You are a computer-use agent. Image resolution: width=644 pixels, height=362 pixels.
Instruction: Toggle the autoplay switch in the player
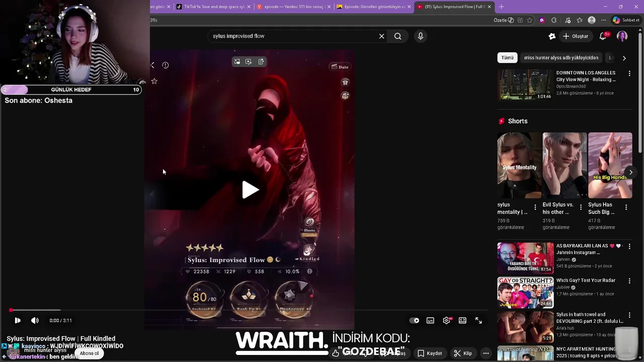point(414,320)
